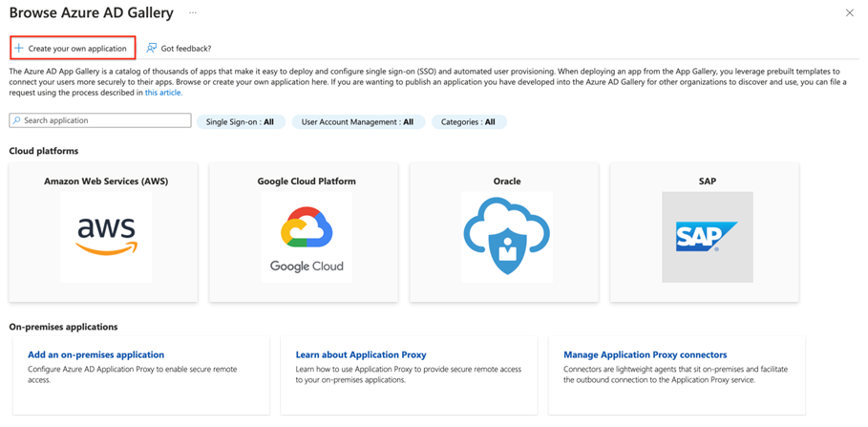Focus the Search application field
Viewport: 868px width, 427px height.
click(105, 121)
